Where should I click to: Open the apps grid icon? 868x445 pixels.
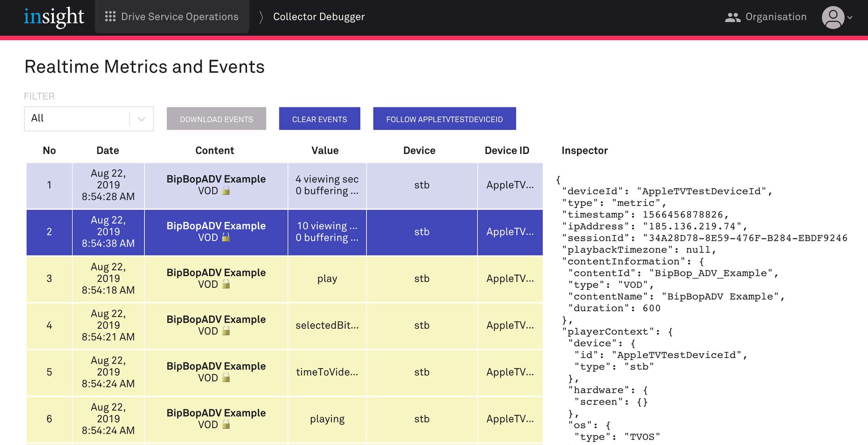click(x=110, y=17)
